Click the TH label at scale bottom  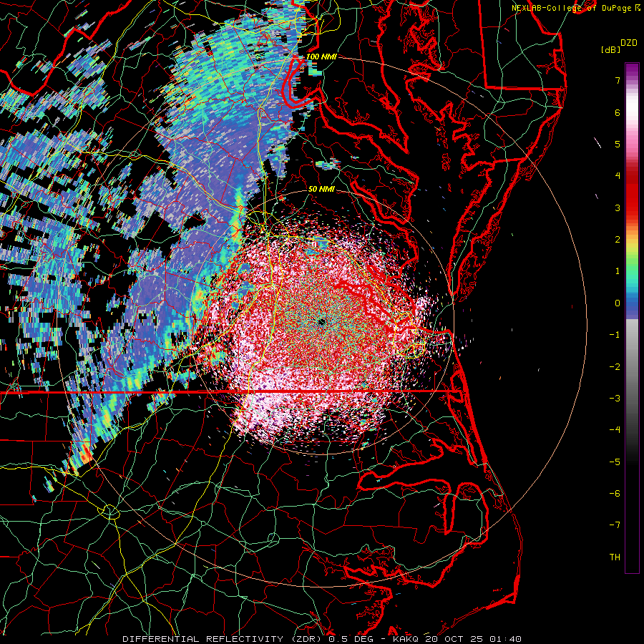[x=615, y=557]
